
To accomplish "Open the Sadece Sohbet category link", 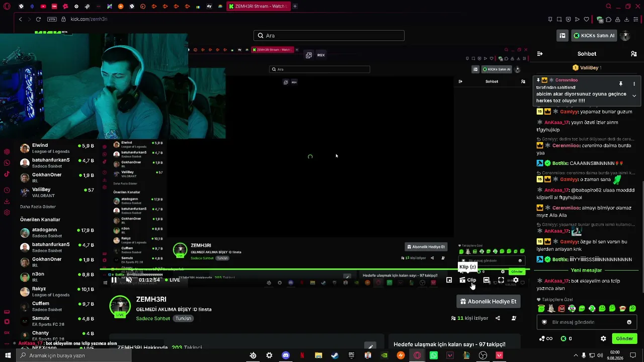I will tap(153, 319).
